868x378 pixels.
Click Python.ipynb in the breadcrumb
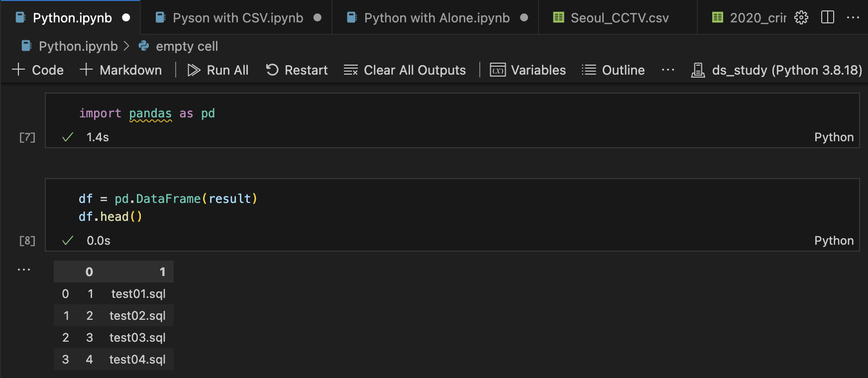click(78, 46)
